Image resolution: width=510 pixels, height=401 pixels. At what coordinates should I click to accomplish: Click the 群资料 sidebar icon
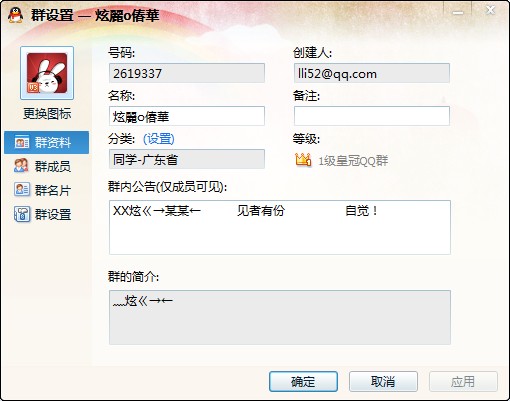(x=22, y=142)
